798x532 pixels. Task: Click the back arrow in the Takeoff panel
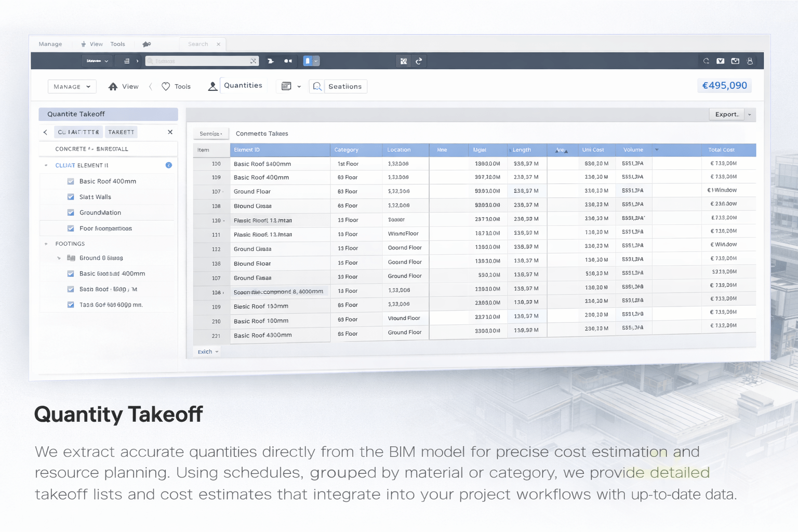click(45, 132)
